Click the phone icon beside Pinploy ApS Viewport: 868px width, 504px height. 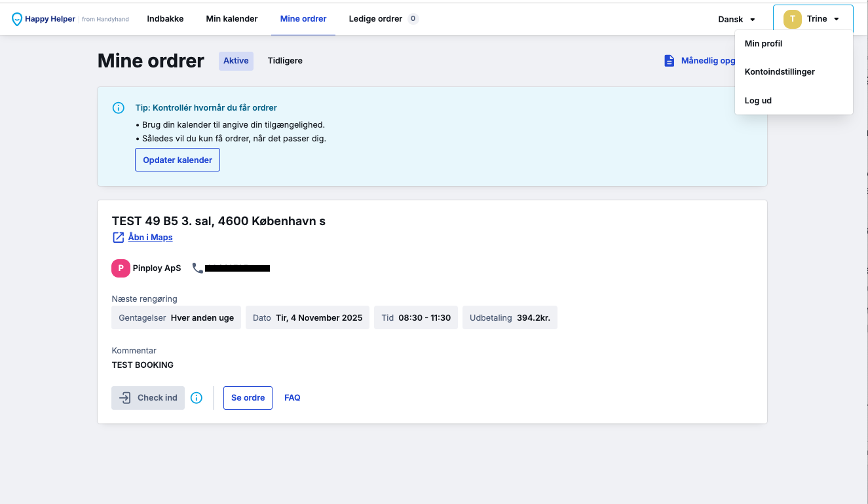[198, 268]
